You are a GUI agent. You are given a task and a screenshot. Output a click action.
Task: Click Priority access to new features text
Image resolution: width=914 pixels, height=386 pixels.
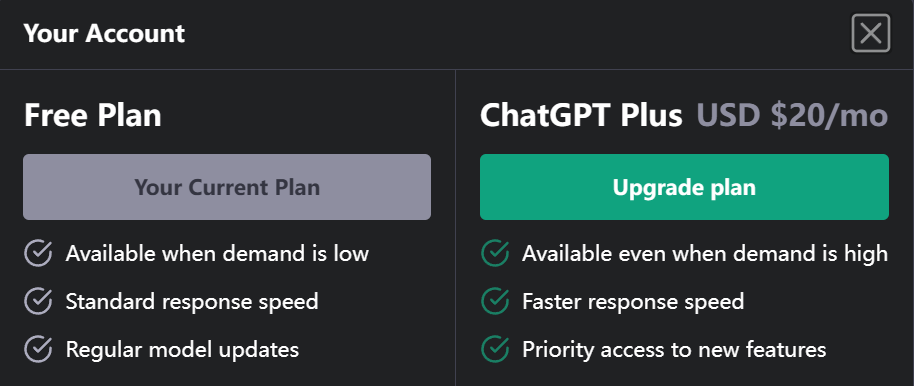[674, 349]
